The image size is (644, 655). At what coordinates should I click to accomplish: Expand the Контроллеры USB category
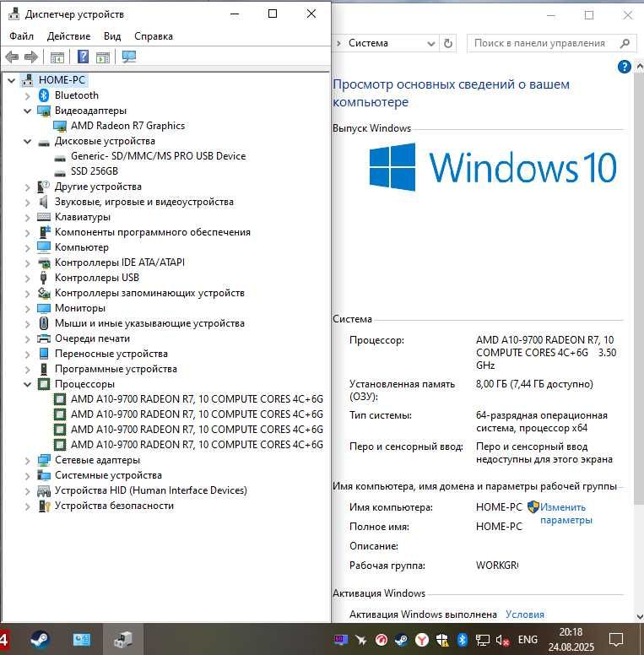[x=28, y=278]
